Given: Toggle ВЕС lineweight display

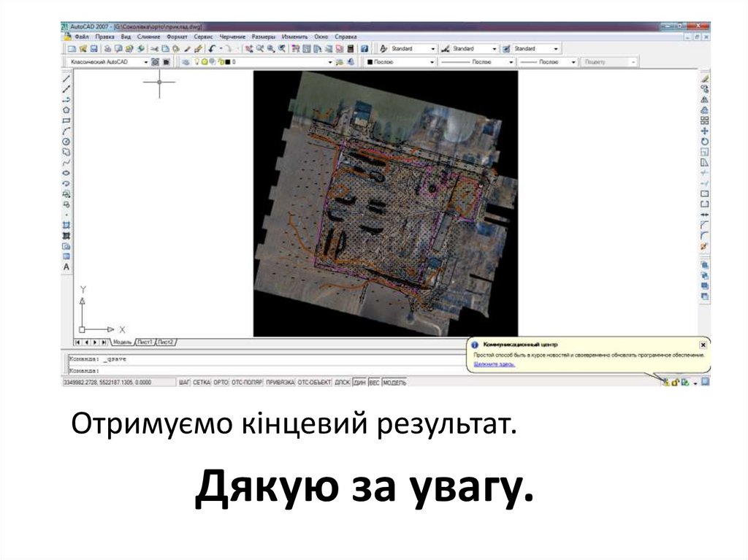Looking at the screenshot, I should coord(375,383).
